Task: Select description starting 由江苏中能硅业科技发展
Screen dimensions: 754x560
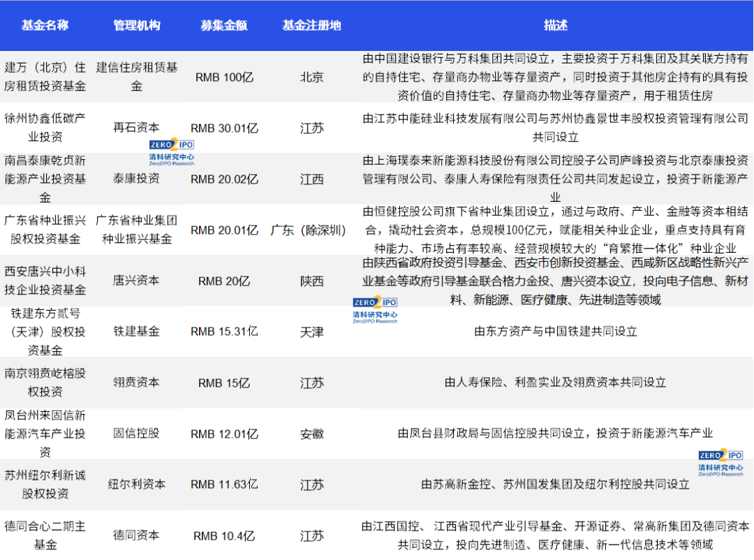Action: 556,128
